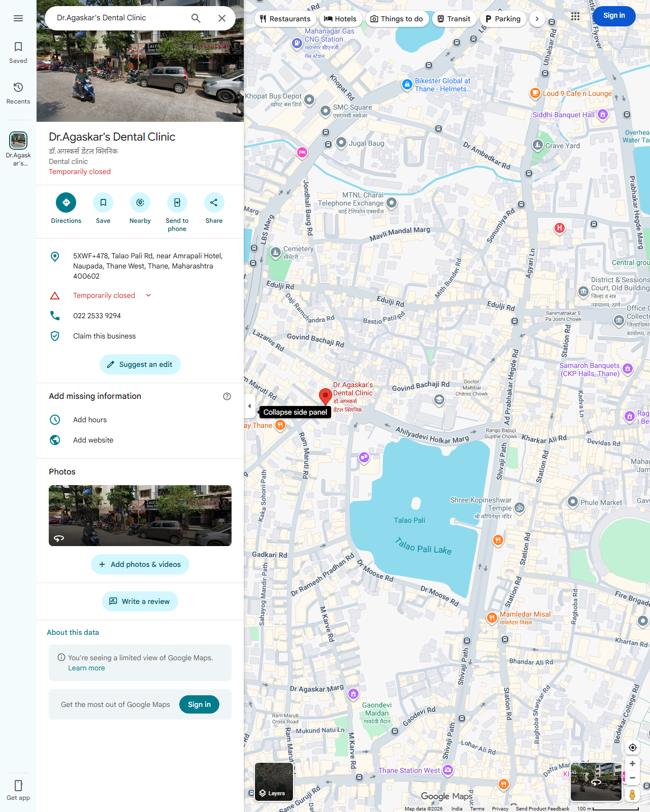Copy the clinic address row

click(x=140, y=266)
